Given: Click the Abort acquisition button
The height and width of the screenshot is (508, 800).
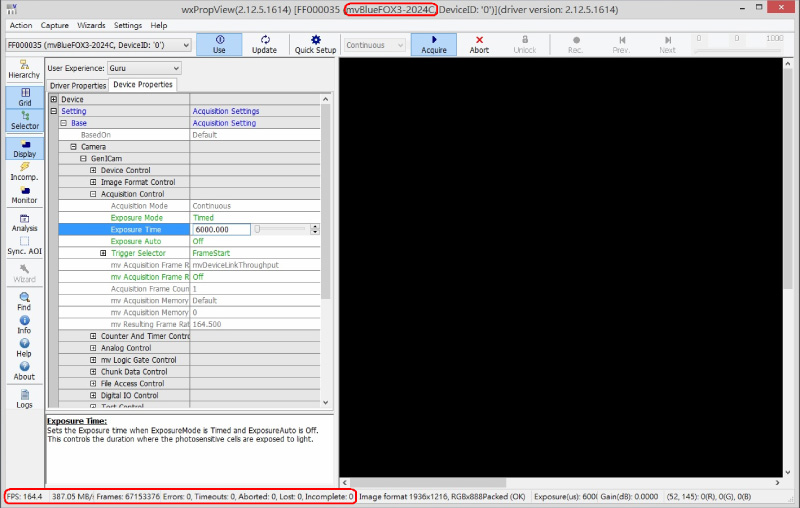Looking at the screenshot, I should point(479,45).
